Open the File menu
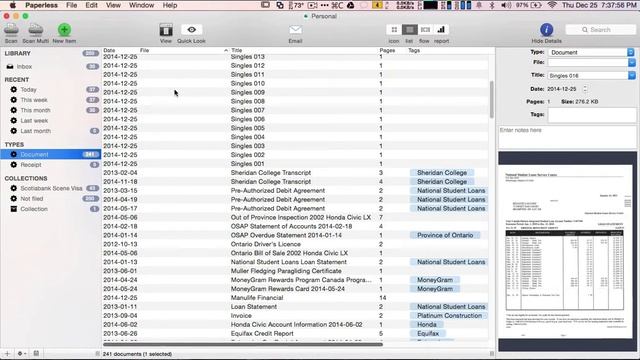Viewport: 640px width, 360px height. click(x=71, y=5)
